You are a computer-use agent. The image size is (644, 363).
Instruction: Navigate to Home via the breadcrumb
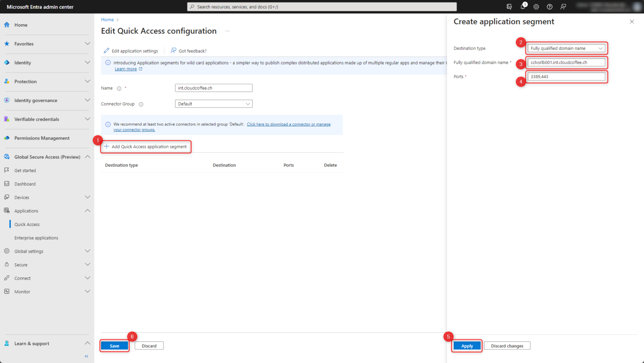pos(106,19)
